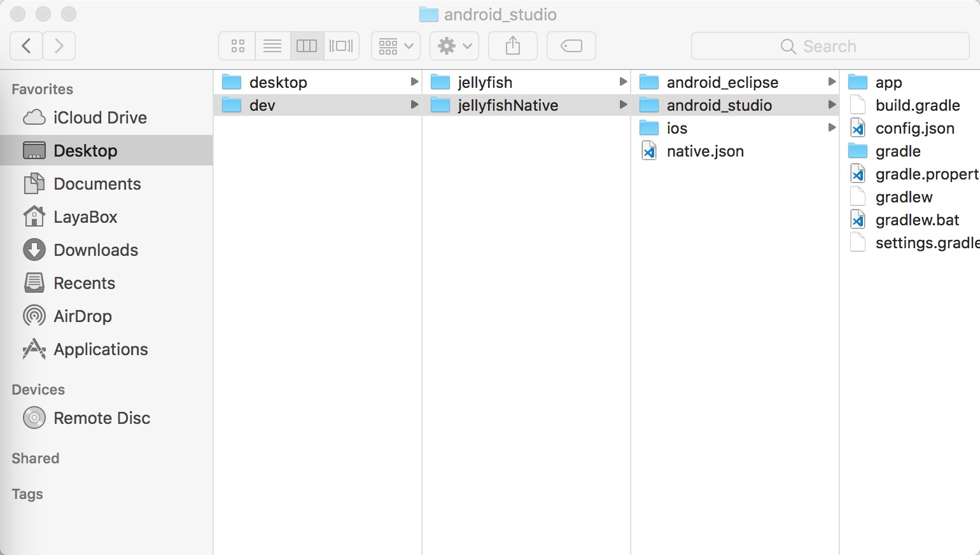Click the Shared sidebar heading
This screenshot has height=555, width=980.
click(x=36, y=458)
